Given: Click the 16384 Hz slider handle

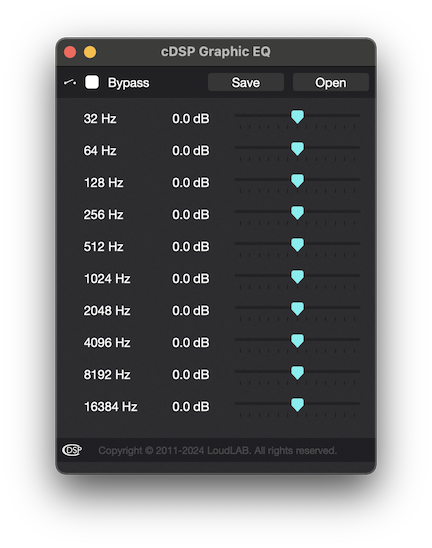Looking at the screenshot, I should click(x=297, y=405).
